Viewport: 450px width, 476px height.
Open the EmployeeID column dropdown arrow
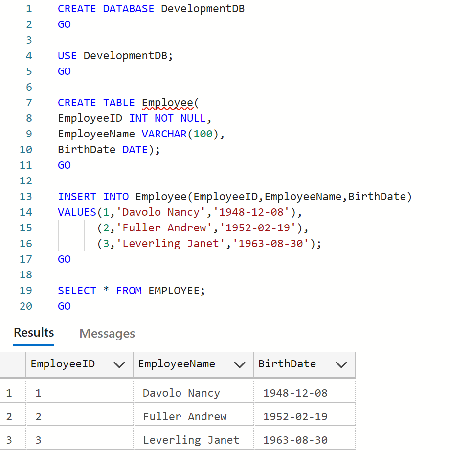coord(119,364)
